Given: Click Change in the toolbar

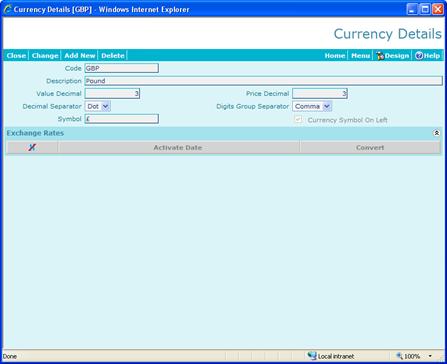Looking at the screenshot, I should tap(45, 56).
